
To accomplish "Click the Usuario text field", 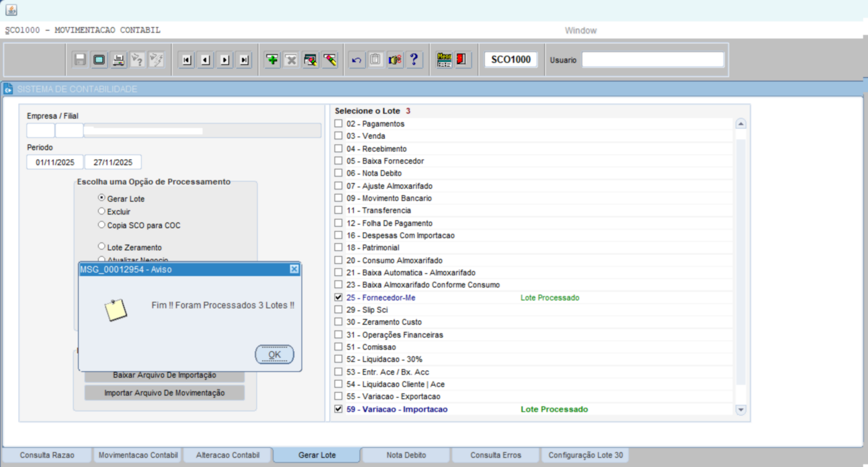I will point(652,60).
